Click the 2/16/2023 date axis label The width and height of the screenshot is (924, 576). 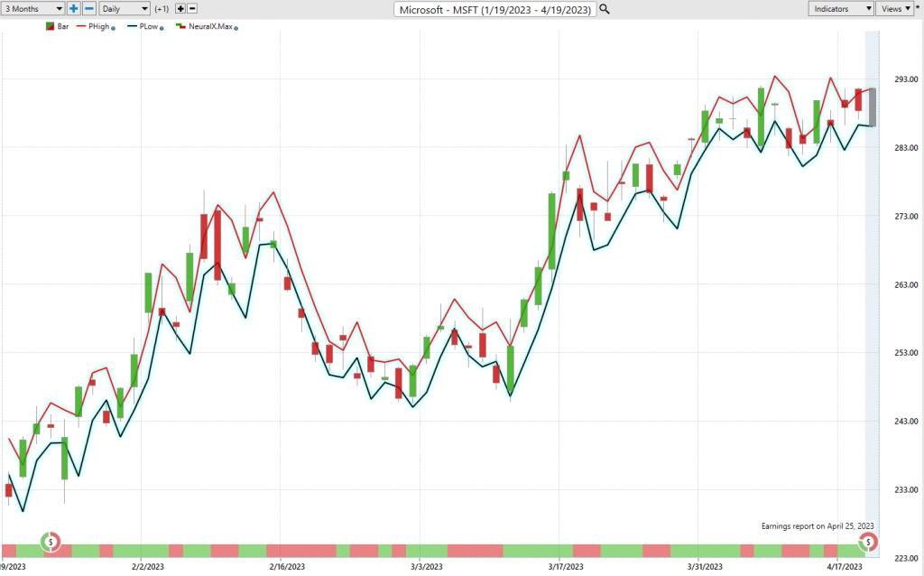287,567
